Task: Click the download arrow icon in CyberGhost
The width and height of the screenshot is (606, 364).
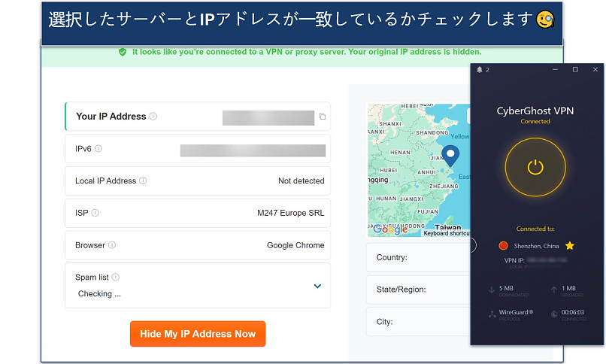Action: pos(492,290)
